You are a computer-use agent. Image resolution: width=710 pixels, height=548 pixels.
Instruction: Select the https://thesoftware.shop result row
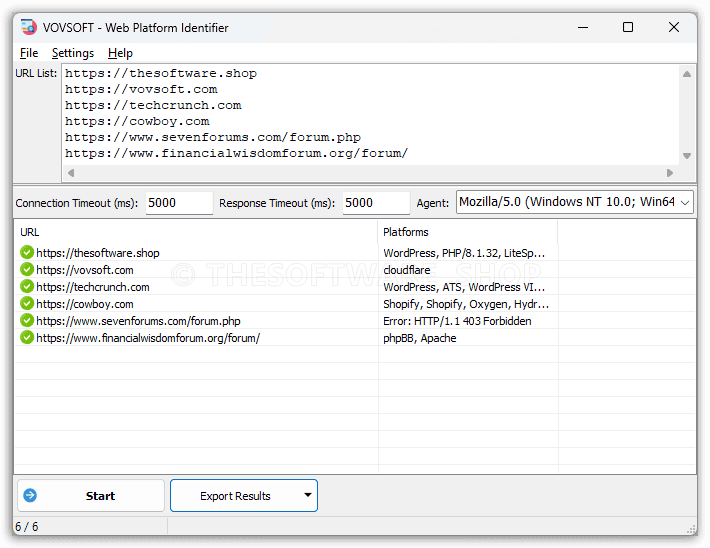point(355,252)
